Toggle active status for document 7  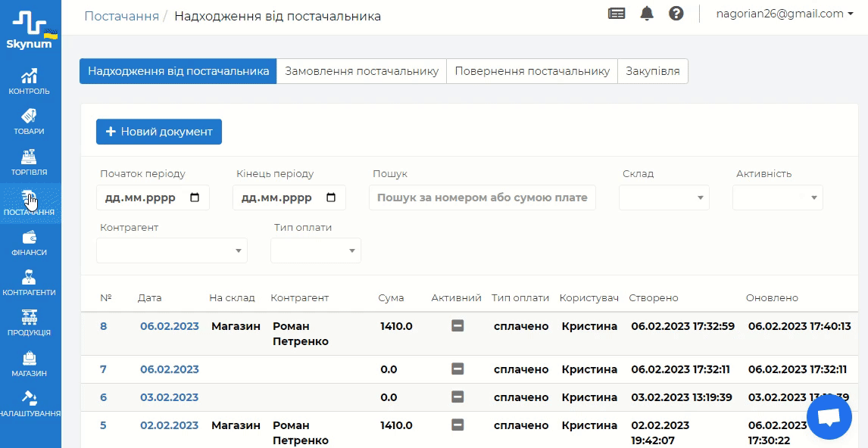(x=457, y=369)
